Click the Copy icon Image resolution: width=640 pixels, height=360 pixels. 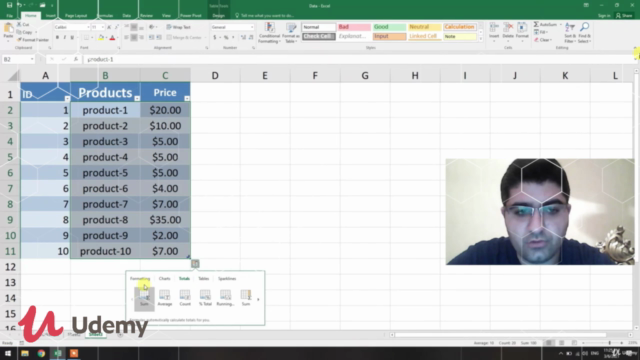tap(19, 32)
